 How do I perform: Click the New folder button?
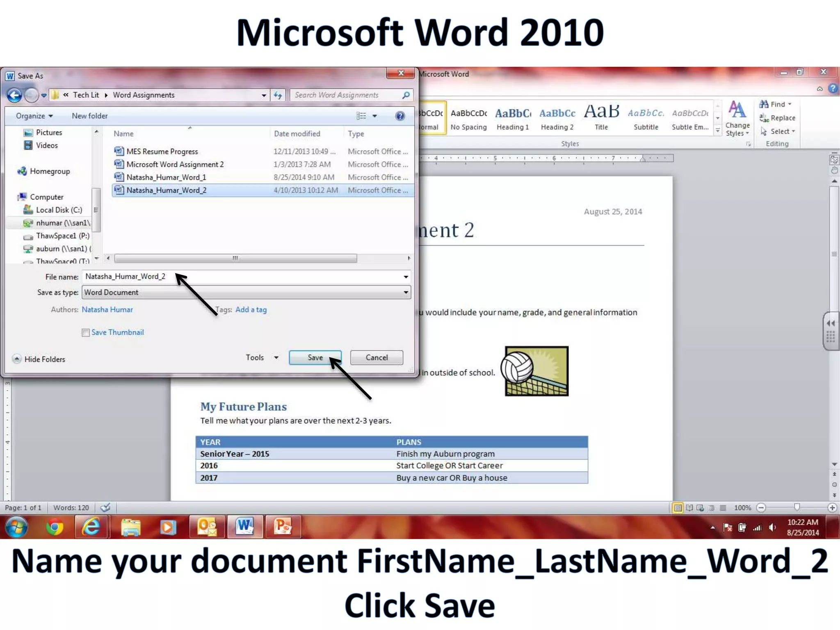point(90,116)
